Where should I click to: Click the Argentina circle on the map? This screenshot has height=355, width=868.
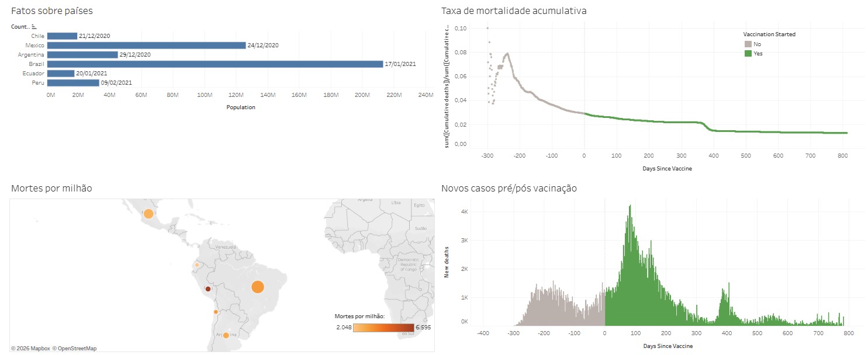click(x=226, y=335)
